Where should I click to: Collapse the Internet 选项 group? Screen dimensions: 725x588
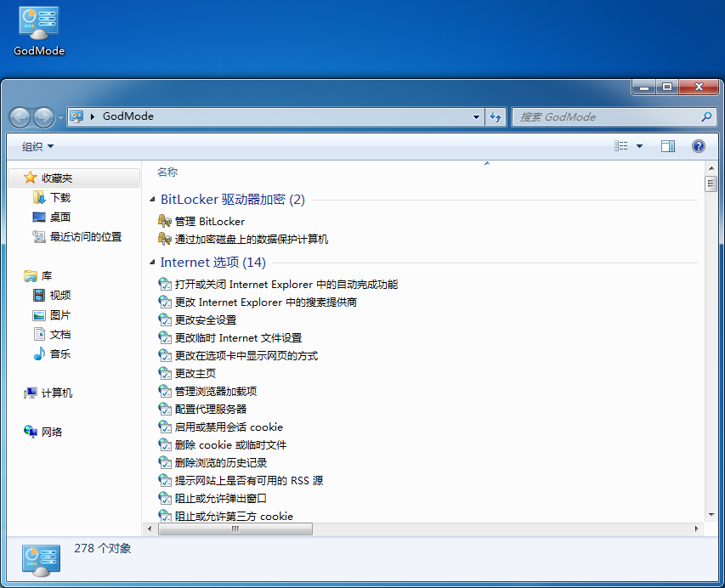coord(152,262)
